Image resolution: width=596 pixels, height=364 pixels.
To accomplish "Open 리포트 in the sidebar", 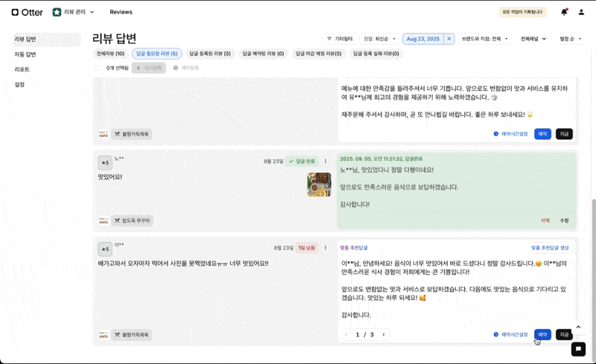I will click(22, 69).
